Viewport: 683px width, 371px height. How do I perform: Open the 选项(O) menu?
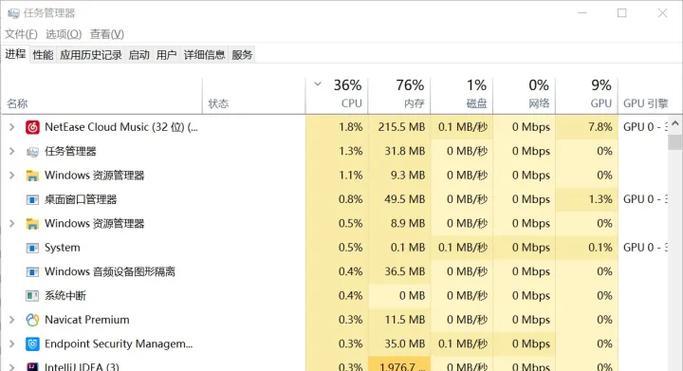click(64, 34)
